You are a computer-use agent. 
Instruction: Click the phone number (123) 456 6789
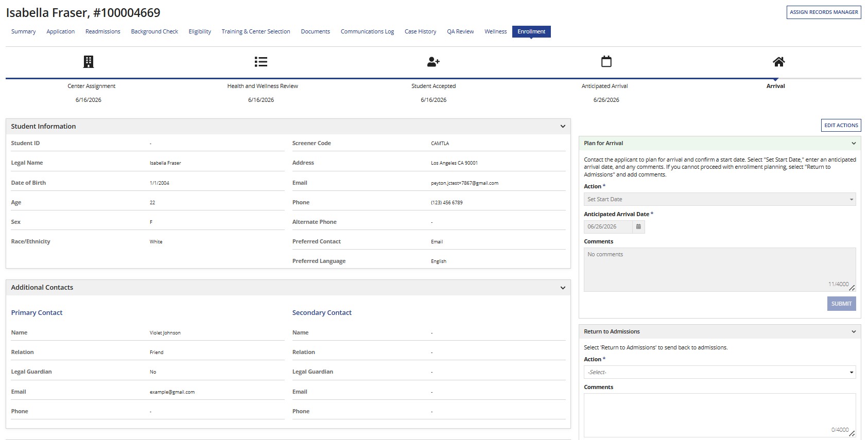click(x=447, y=203)
